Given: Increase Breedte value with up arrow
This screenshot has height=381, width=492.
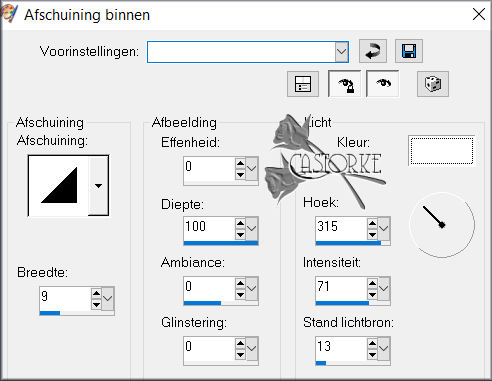Looking at the screenshot, I should pos(96,293).
